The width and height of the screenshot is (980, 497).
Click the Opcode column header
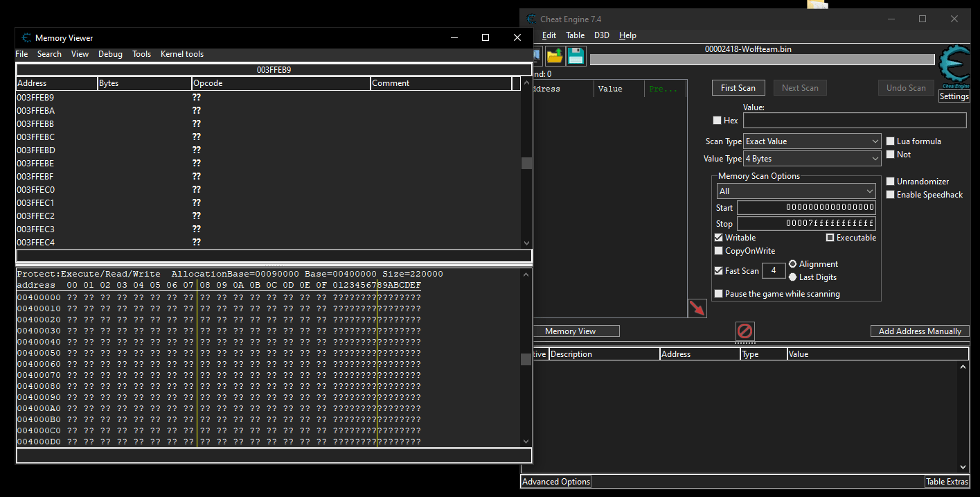281,83
